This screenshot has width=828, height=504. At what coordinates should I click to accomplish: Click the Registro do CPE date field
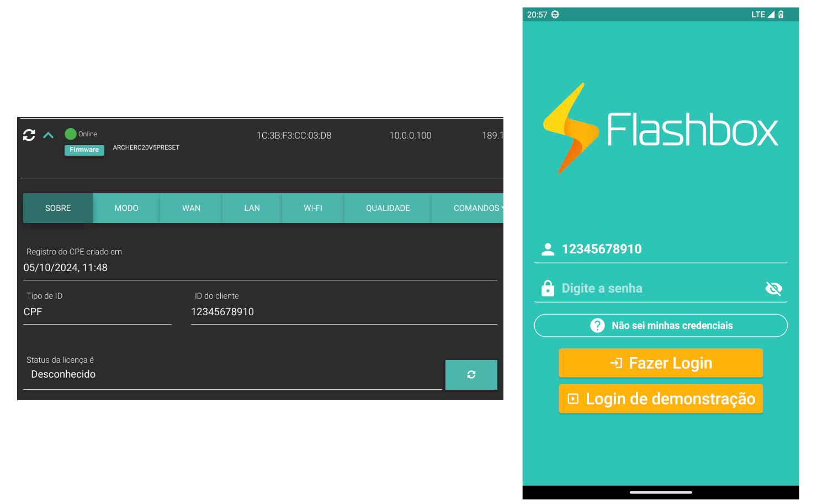click(260, 268)
